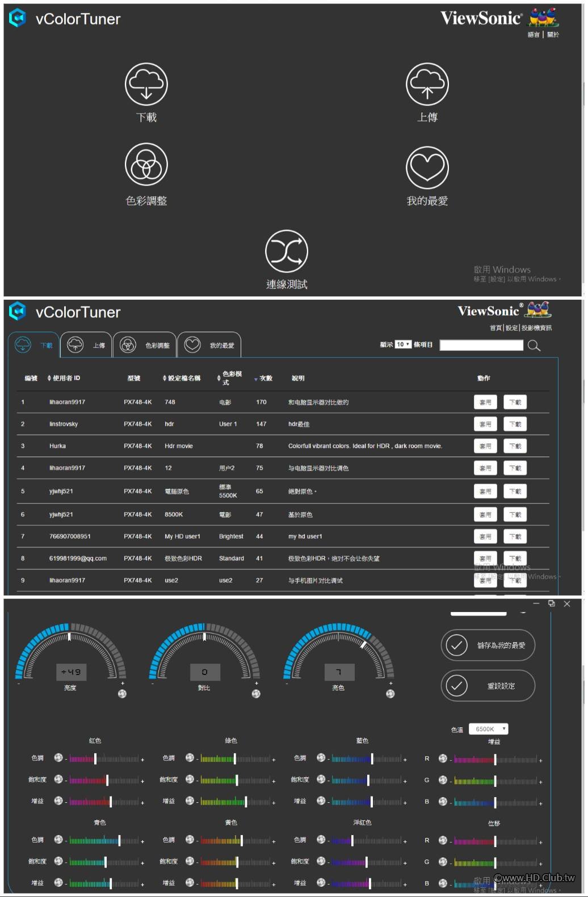Open the 下載 download cloud icon

[x=146, y=84]
